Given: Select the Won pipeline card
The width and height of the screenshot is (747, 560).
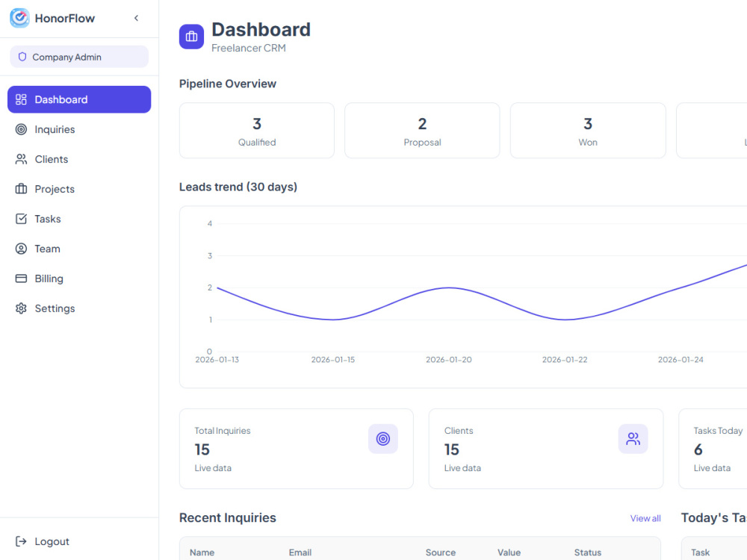Looking at the screenshot, I should pyautogui.click(x=588, y=131).
